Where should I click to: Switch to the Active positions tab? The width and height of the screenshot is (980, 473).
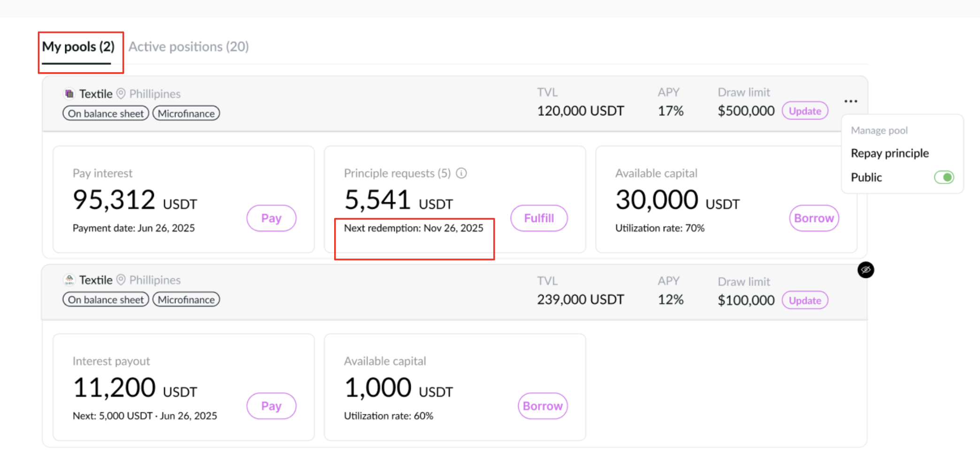click(189, 47)
